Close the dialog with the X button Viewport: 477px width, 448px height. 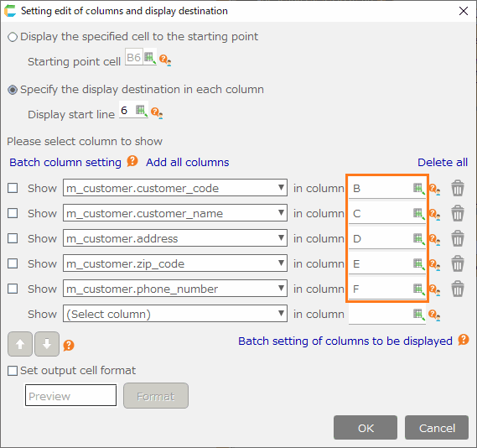coord(464,11)
